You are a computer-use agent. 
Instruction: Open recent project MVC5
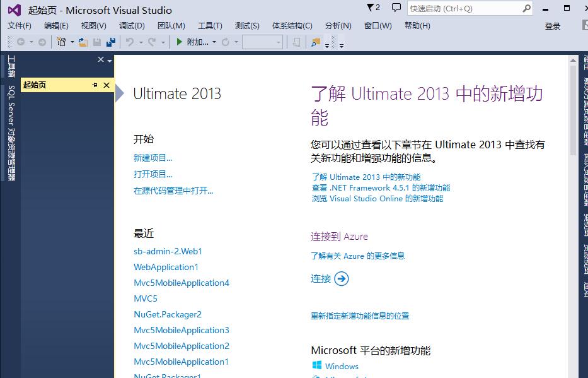coord(146,298)
